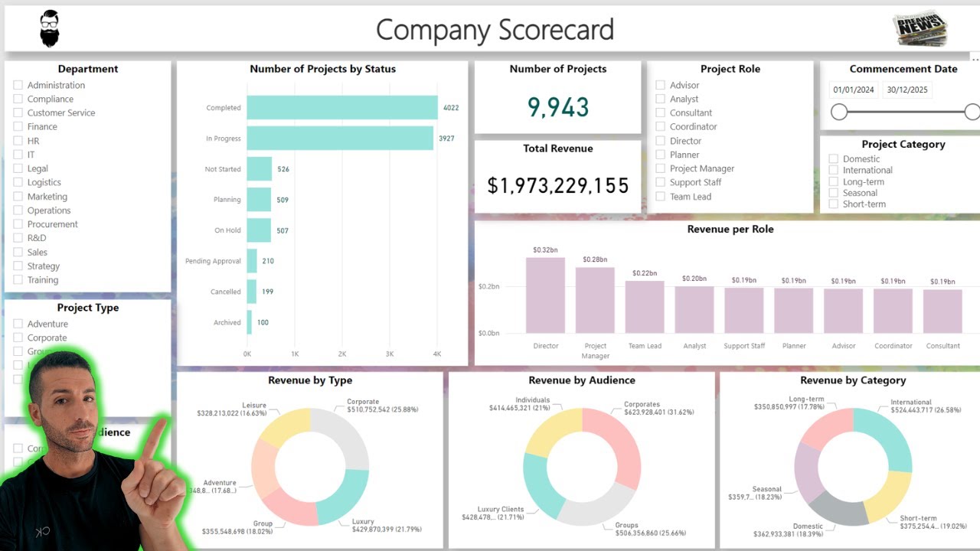Select the Completed bar in the status chart
The image size is (980, 551).
343,108
